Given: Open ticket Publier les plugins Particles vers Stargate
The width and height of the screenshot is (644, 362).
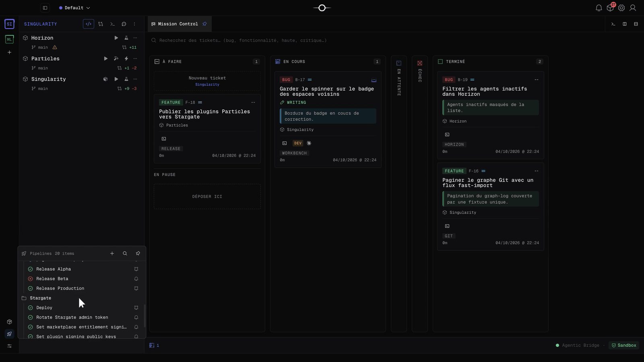Looking at the screenshot, I should click(x=207, y=129).
